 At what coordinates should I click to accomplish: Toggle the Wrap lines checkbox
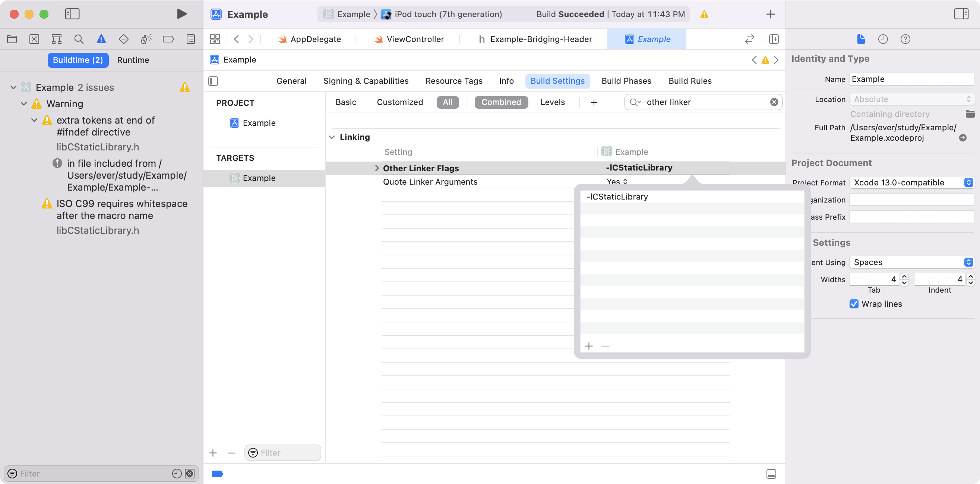click(x=854, y=304)
